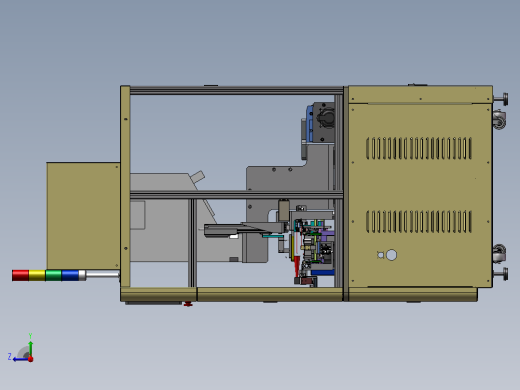Viewport: 520px width, 390px height.
Task: Select the lower right caster wheel
Action: pyautogui.click(x=499, y=253)
